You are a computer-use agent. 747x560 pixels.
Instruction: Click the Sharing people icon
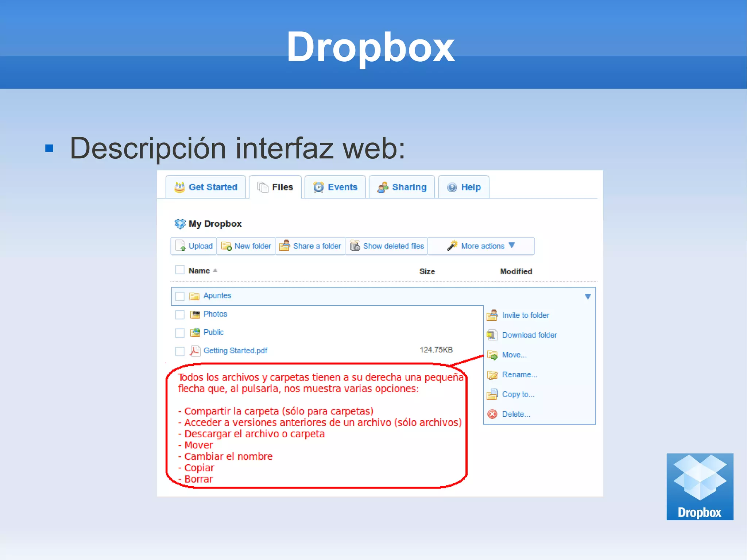383,187
